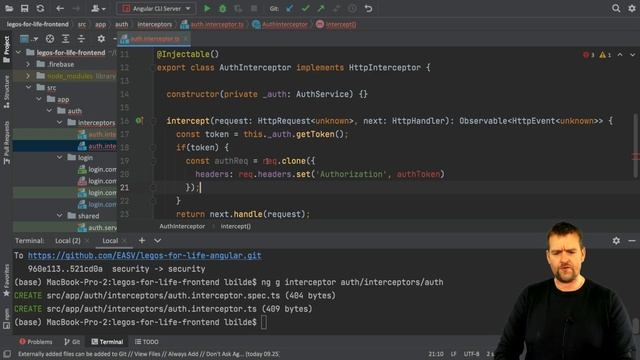The image size is (640, 360).
Task: Open the project folder icon in main toolbar
Action: point(9,8)
